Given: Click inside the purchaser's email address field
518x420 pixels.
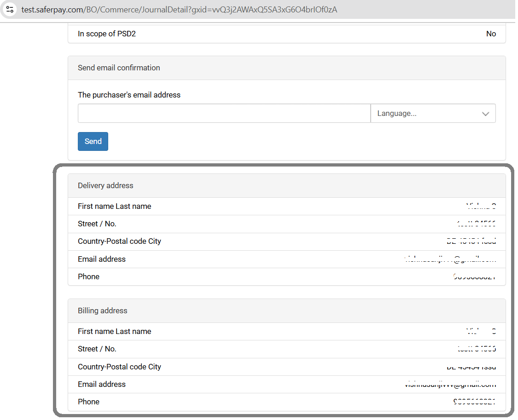Looking at the screenshot, I should 224,113.
